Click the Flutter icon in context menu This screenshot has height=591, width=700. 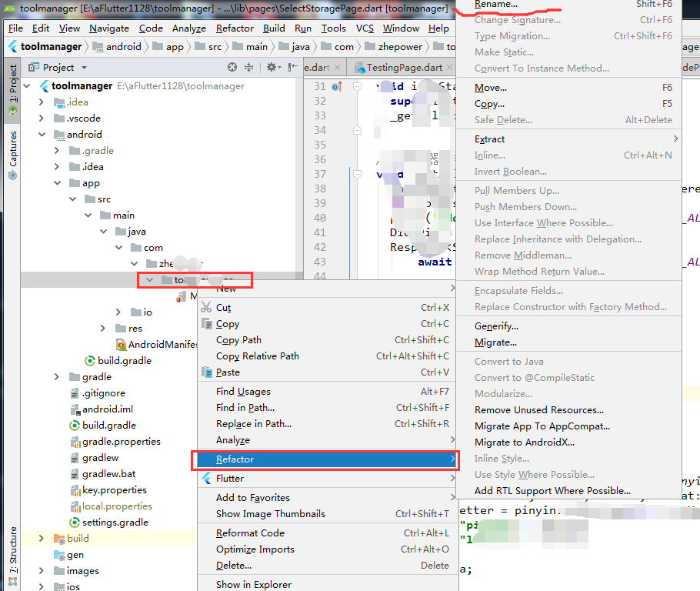(207, 479)
